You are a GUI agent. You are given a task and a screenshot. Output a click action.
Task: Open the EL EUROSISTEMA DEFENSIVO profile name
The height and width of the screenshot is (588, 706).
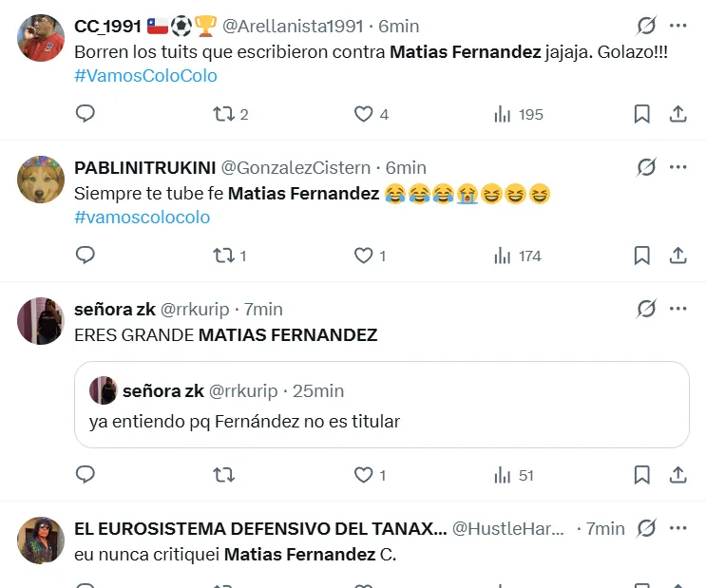coord(259,528)
